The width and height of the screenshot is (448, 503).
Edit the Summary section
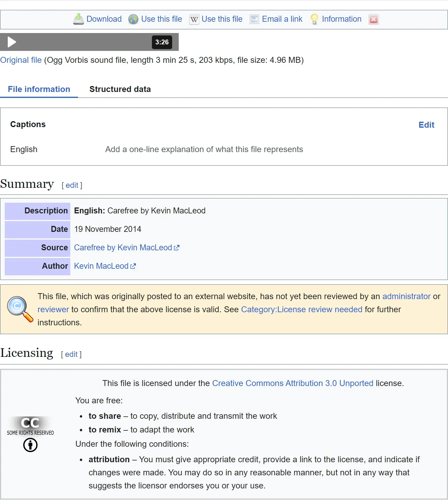[72, 185]
